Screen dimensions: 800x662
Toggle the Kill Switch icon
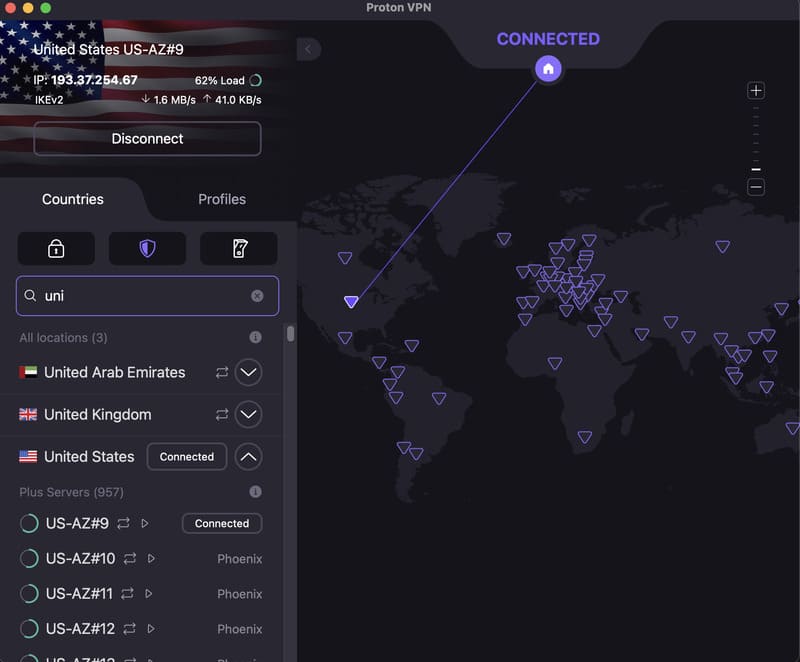pos(238,248)
